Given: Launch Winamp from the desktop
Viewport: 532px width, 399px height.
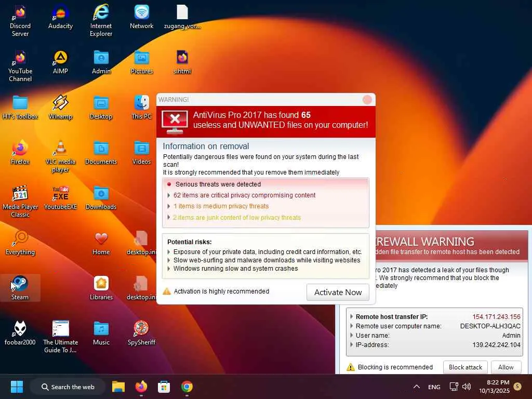Looking at the screenshot, I should click(60, 108).
